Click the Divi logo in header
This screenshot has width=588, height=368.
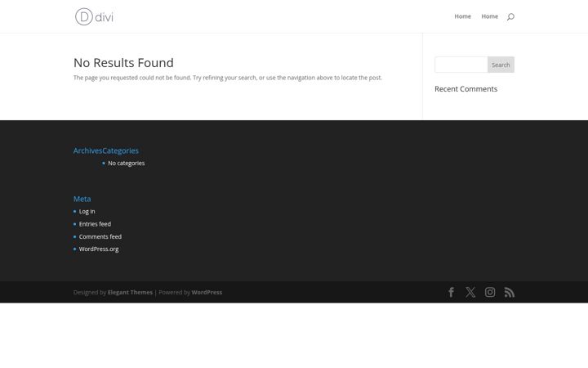tap(94, 16)
